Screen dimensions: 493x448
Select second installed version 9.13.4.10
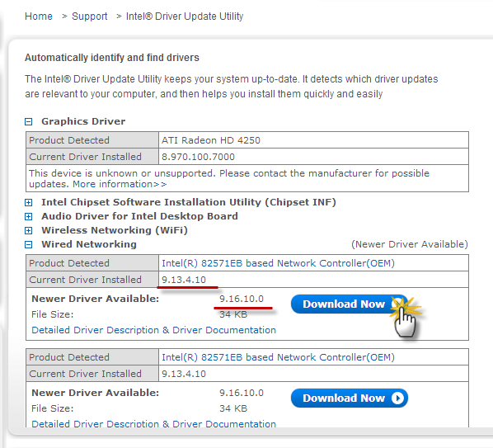click(x=184, y=374)
